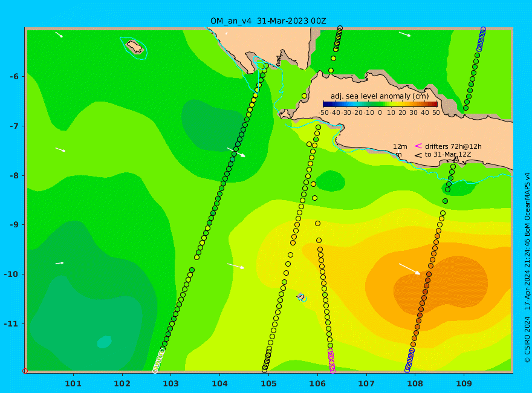Click the longitude label 108

coord(415,383)
